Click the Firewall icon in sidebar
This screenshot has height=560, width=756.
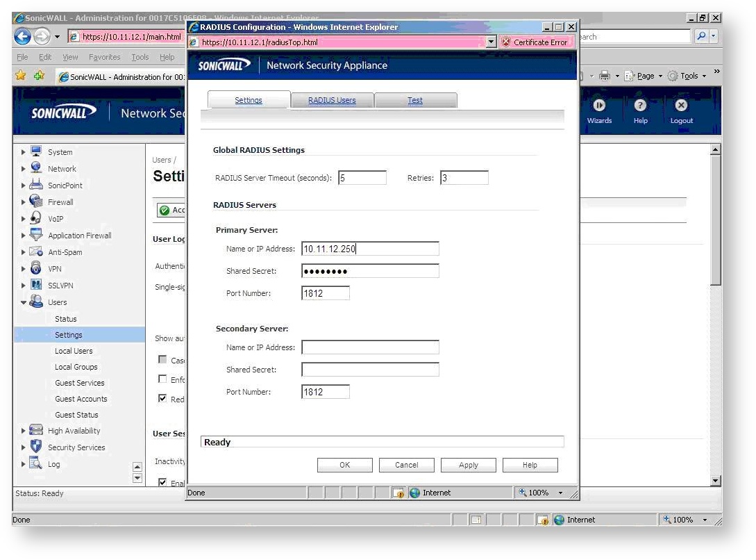(36, 201)
